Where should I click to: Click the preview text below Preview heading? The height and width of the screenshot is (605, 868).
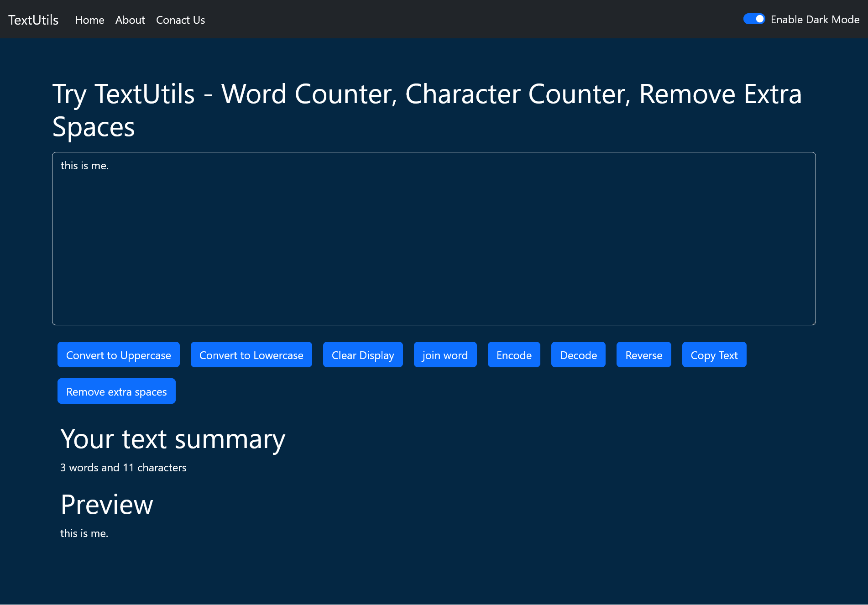[84, 533]
